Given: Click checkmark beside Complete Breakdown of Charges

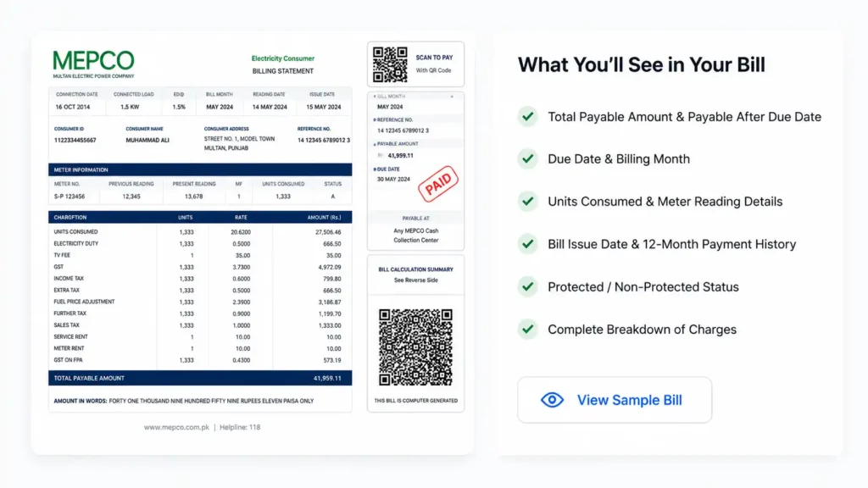Looking at the screenshot, I should [x=528, y=330].
